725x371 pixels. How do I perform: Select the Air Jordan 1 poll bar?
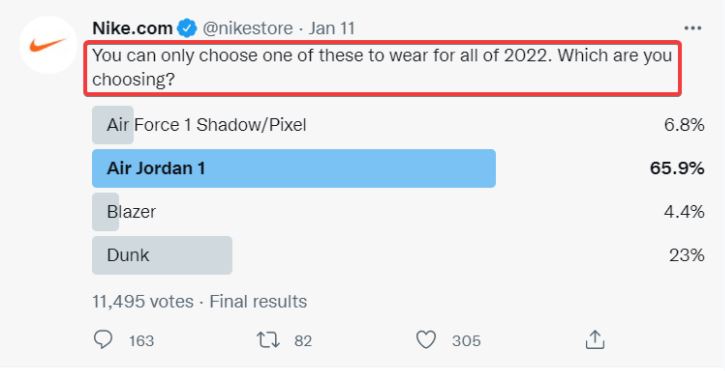[294, 168]
